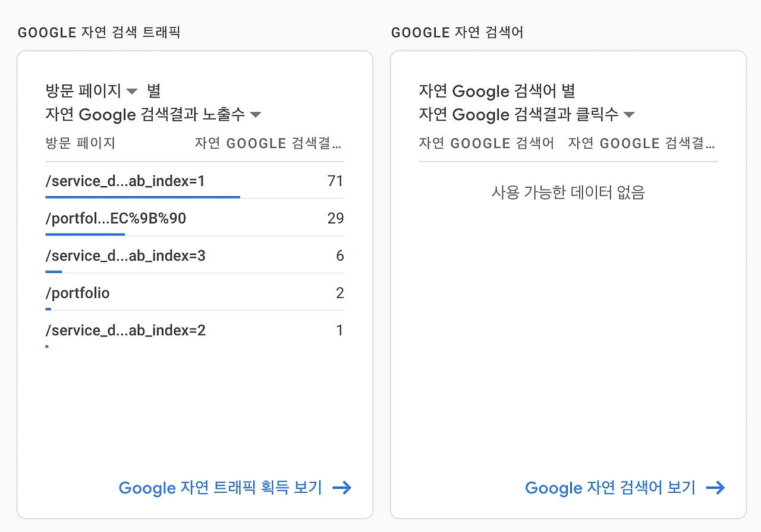Click the 사용 가능한 데이터 없음 message
The image size is (761, 532).
(568, 193)
